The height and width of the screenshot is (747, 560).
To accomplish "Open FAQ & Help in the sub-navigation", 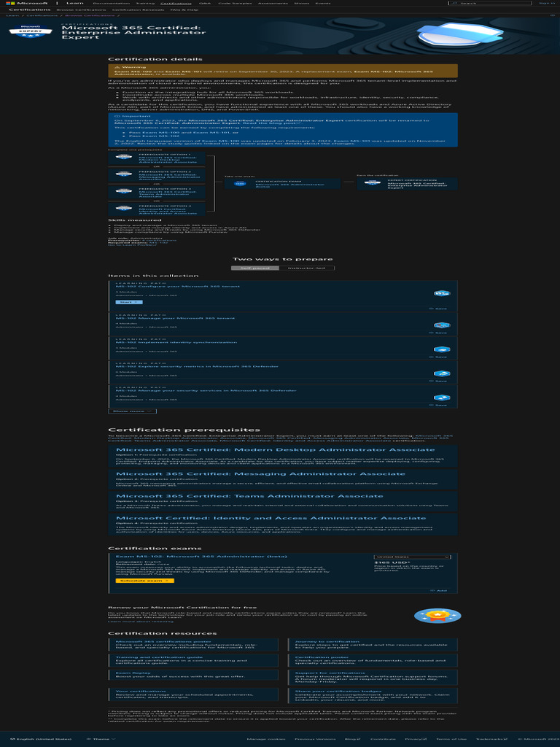I will click(x=184, y=9).
